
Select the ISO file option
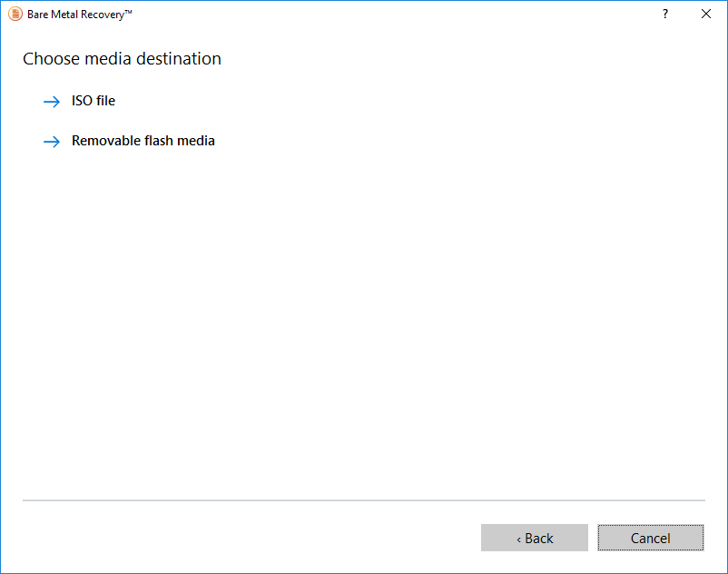pos(93,101)
